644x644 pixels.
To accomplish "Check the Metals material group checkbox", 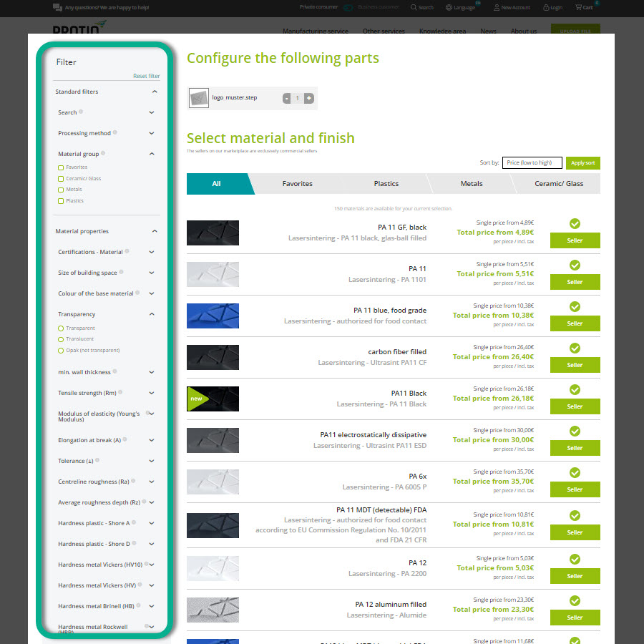I will 61,190.
